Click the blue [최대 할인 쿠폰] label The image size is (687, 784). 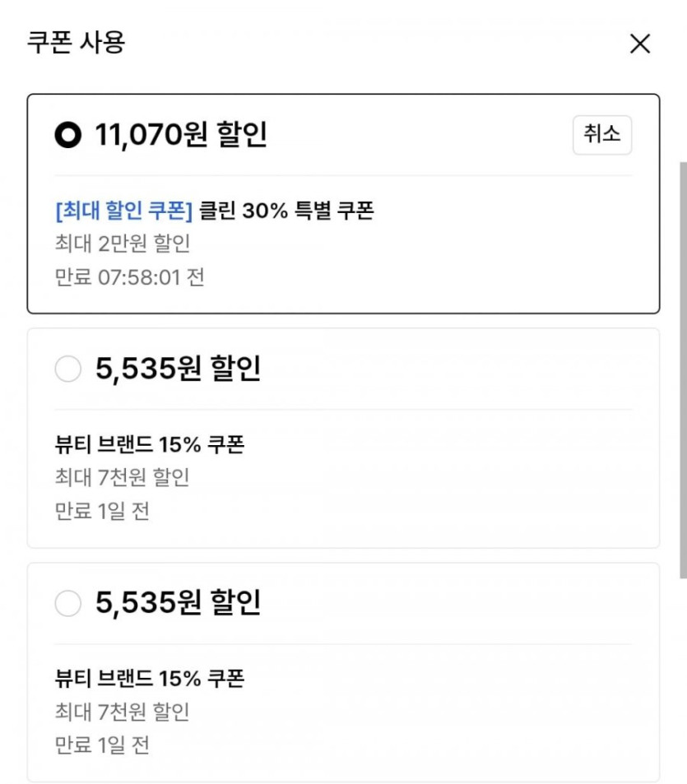pos(123,211)
